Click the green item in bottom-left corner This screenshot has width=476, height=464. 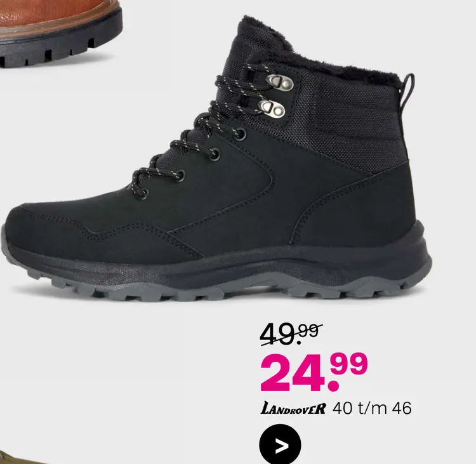tap(15, 457)
